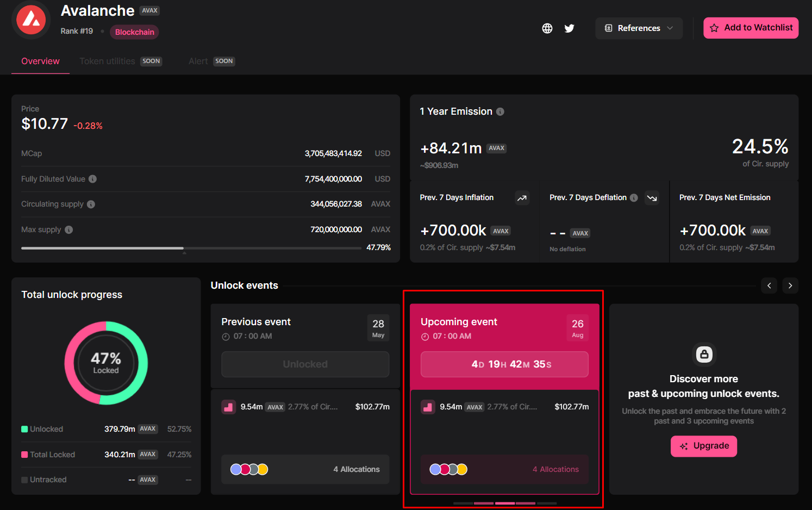The width and height of the screenshot is (812, 510).
Task: Go to next unlock events with right arrow
Action: pyautogui.click(x=790, y=285)
